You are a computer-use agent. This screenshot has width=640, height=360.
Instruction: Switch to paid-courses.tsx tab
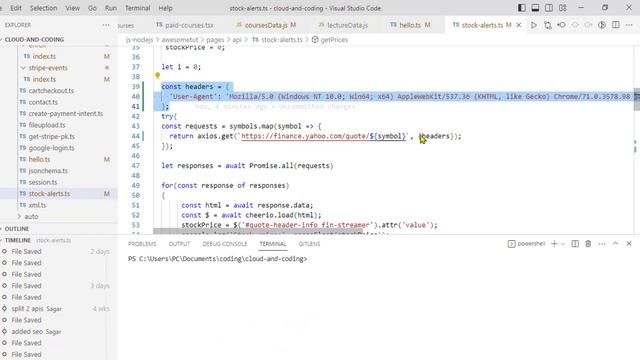tap(185, 25)
